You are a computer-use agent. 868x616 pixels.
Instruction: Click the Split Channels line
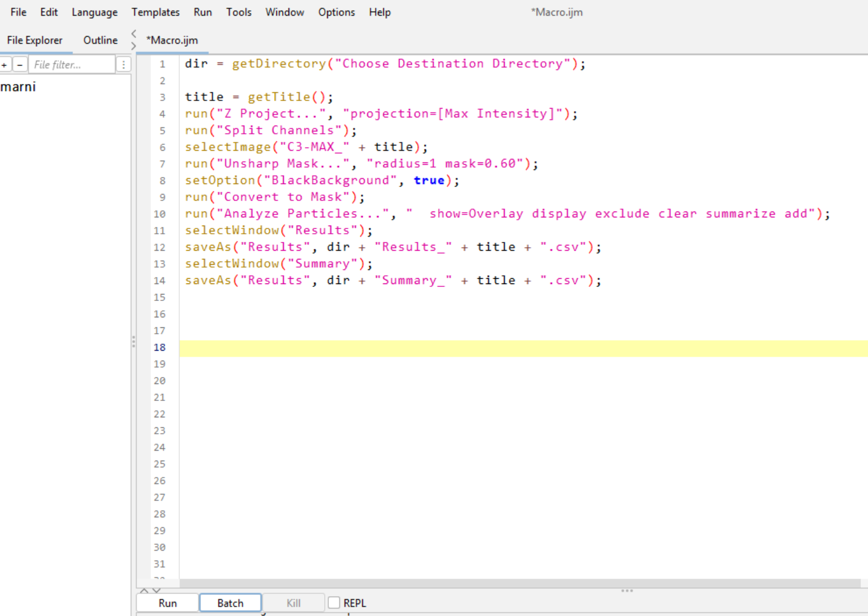pyautogui.click(x=271, y=130)
